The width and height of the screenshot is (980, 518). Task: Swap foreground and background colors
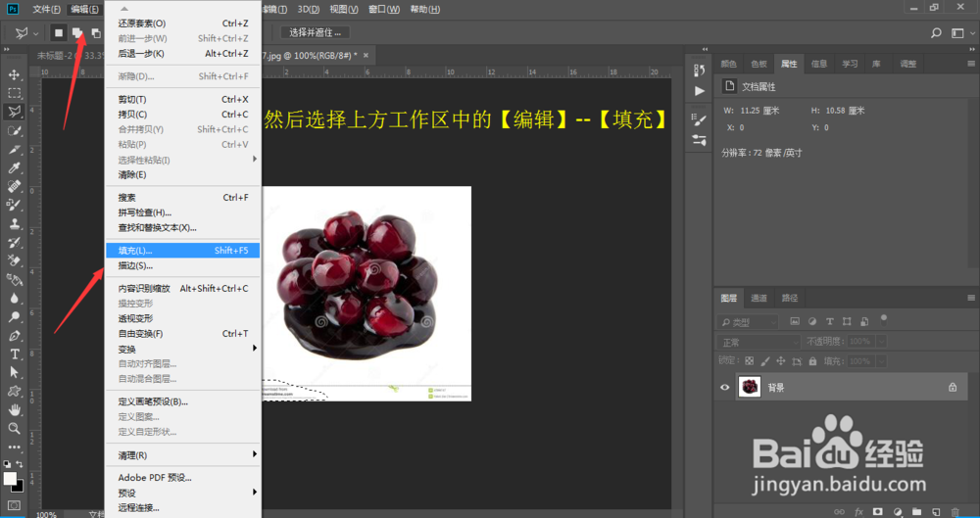[20, 464]
